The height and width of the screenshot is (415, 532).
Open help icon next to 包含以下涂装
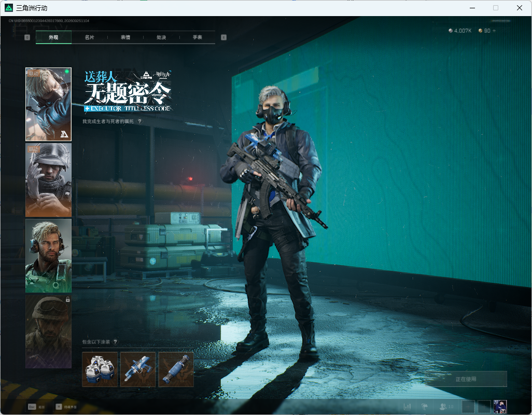tap(115, 342)
